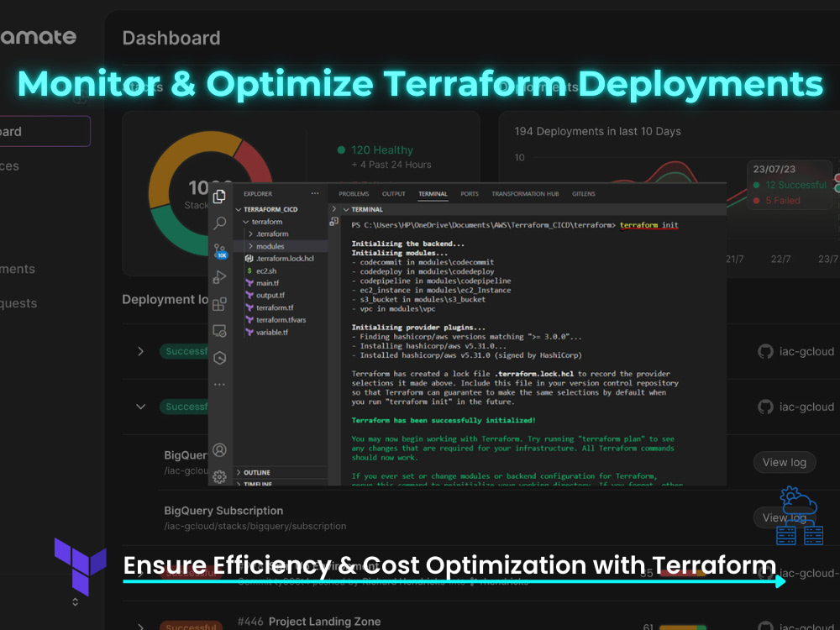Open the Explorer header ellipsis actions
Viewport: 840px width, 630px height.
tap(315, 193)
